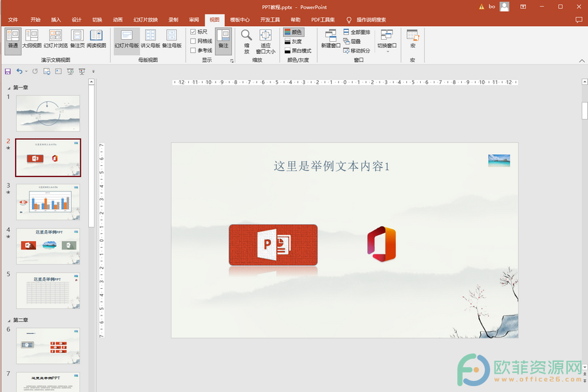Switch to Reading View (阅读视图)
The image size is (588, 392).
(x=97, y=39)
